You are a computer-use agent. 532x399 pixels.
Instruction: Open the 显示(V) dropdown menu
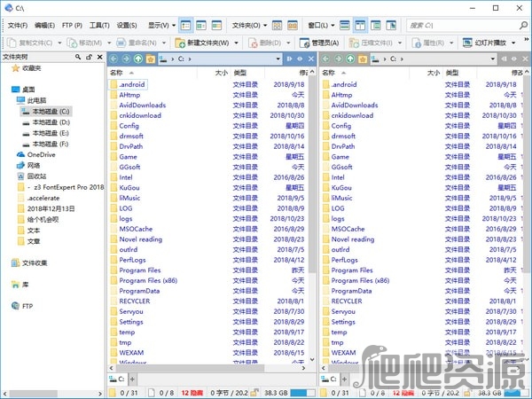(162, 26)
